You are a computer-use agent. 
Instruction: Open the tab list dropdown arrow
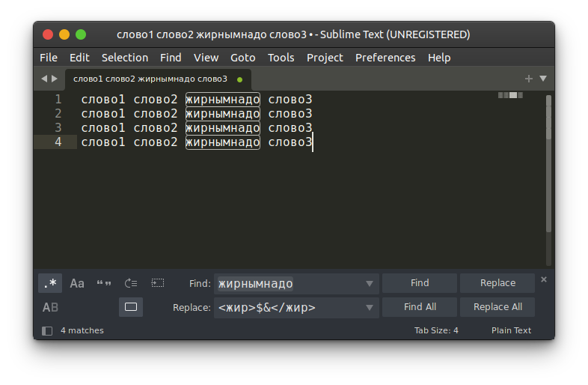543,79
